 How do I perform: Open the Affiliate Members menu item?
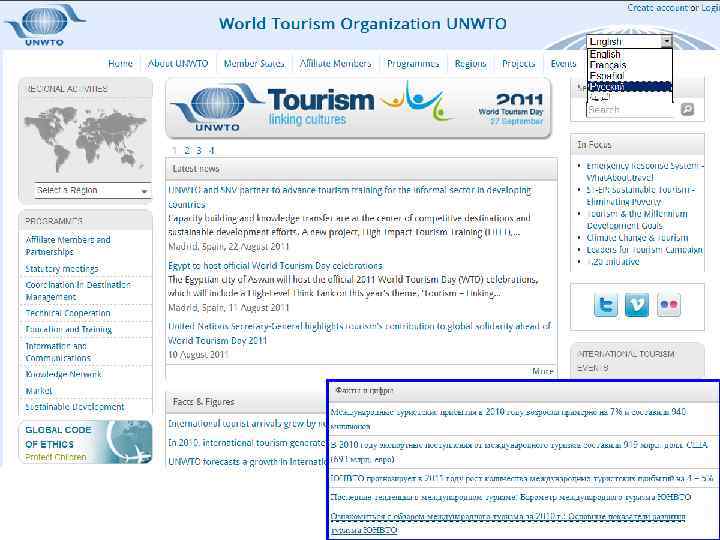[335, 63]
